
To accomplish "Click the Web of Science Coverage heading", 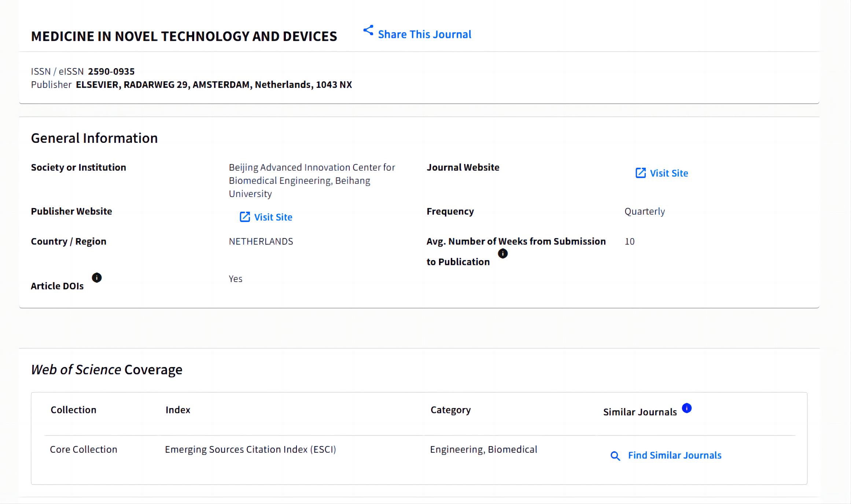I will (106, 370).
